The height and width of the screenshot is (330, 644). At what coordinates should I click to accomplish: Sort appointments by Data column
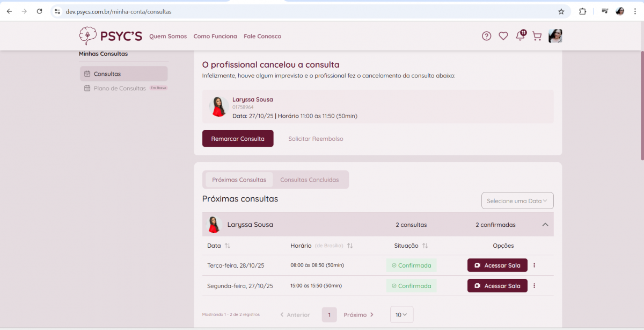pos(228,246)
